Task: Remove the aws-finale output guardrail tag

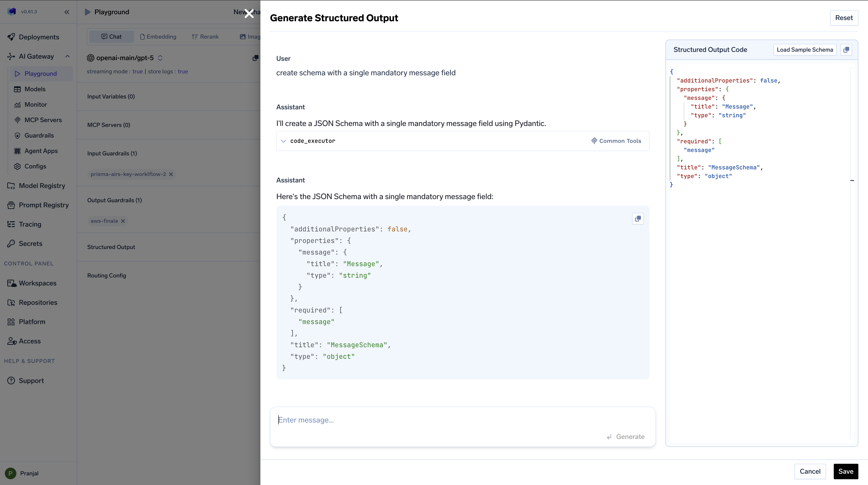Action: point(123,221)
